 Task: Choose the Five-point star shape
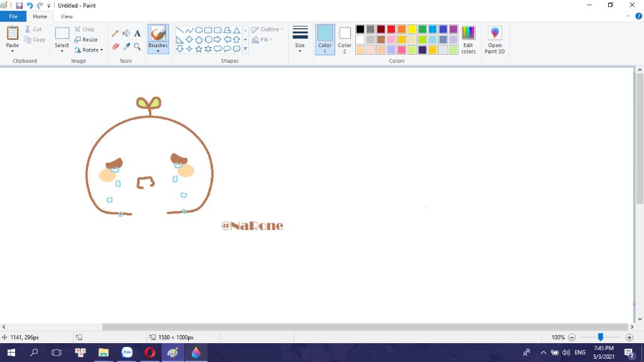coord(199,49)
